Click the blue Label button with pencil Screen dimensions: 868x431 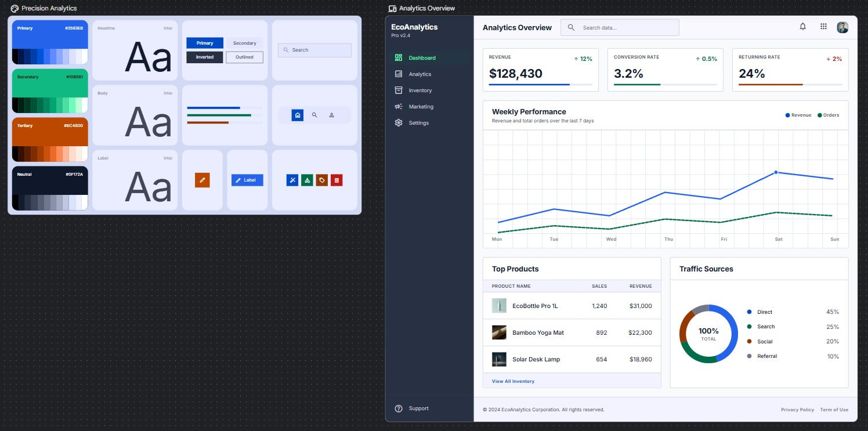coord(247,180)
